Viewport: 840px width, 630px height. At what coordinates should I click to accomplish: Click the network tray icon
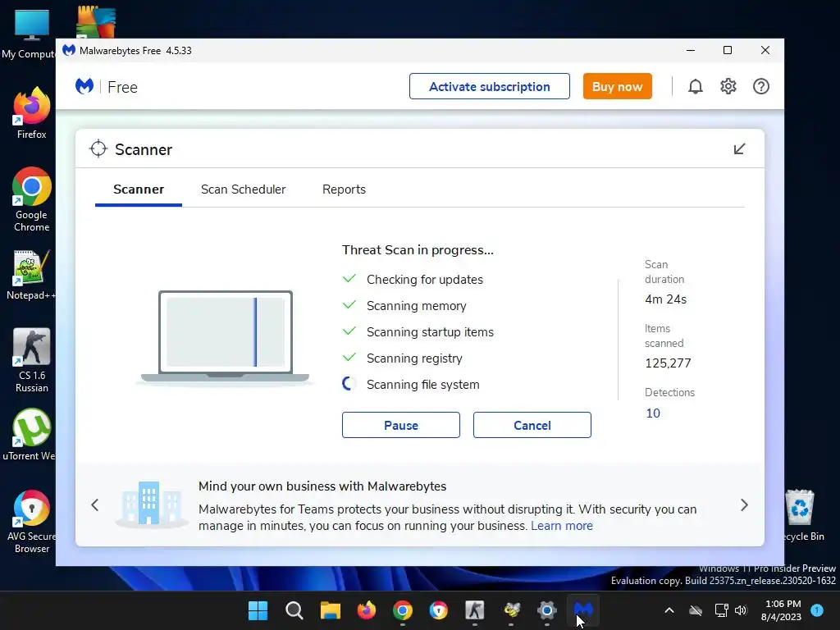(721, 610)
